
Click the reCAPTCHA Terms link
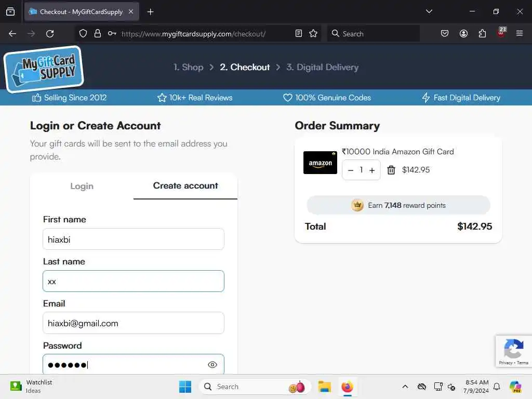click(523, 363)
